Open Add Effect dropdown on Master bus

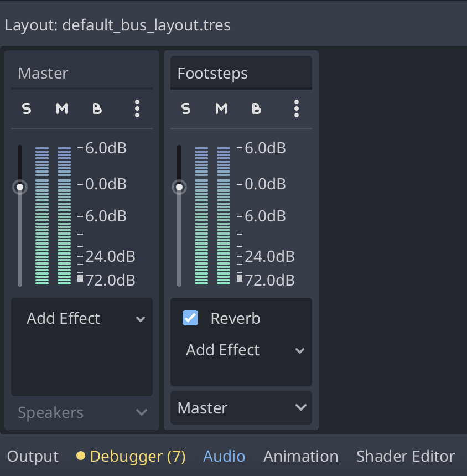pyautogui.click(x=82, y=319)
